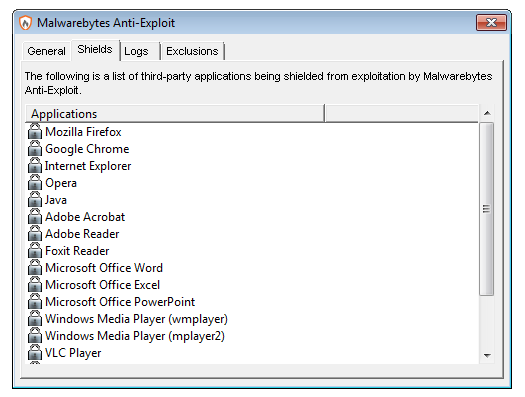Click the lock icon beside Microsoft Office PowerPoint
Viewport: 525px width, 397px height.
pyautogui.click(x=35, y=302)
